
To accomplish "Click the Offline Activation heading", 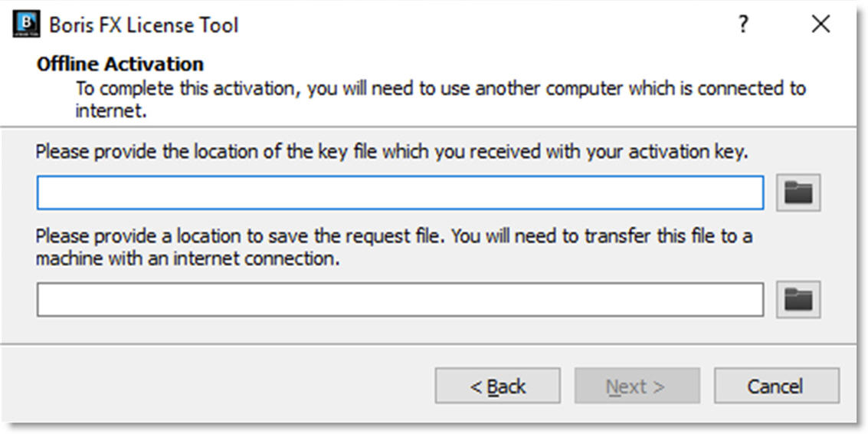I will pos(120,64).
